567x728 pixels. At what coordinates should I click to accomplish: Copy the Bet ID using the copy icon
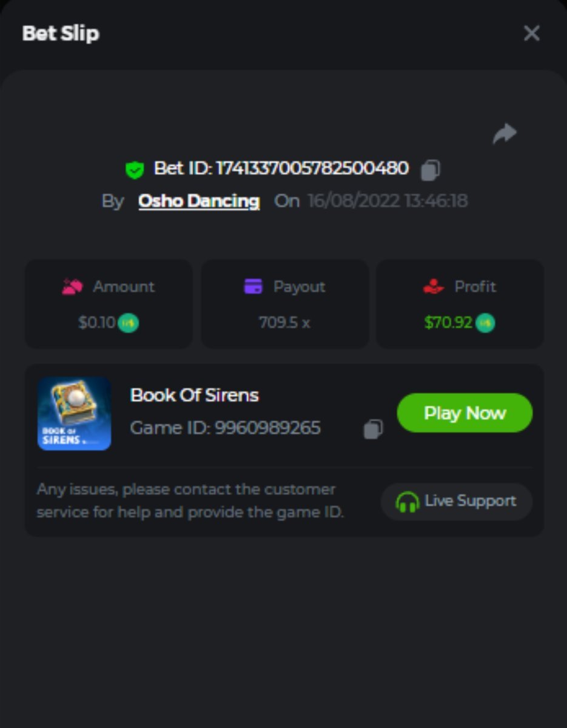[x=431, y=170]
